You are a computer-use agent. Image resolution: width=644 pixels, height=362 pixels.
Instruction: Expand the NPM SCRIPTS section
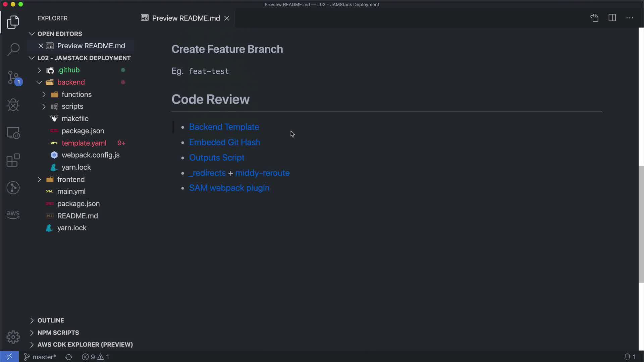point(58,333)
